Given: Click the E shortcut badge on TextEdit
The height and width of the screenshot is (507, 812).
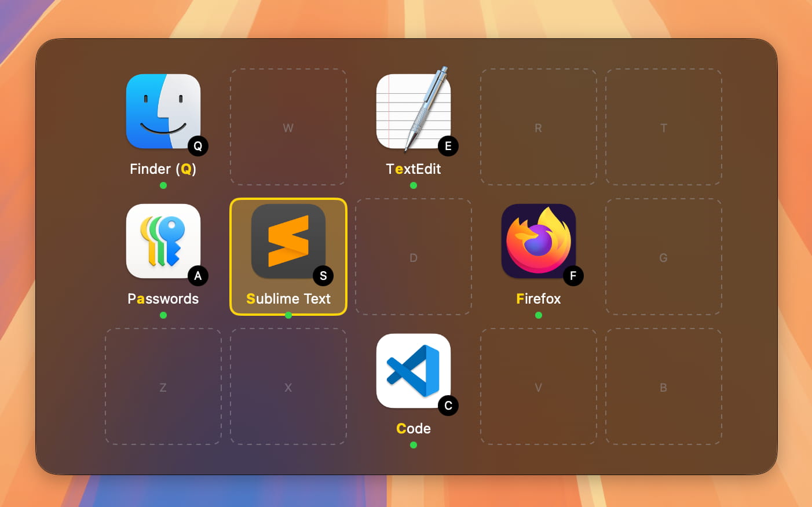Looking at the screenshot, I should point(448,147).
